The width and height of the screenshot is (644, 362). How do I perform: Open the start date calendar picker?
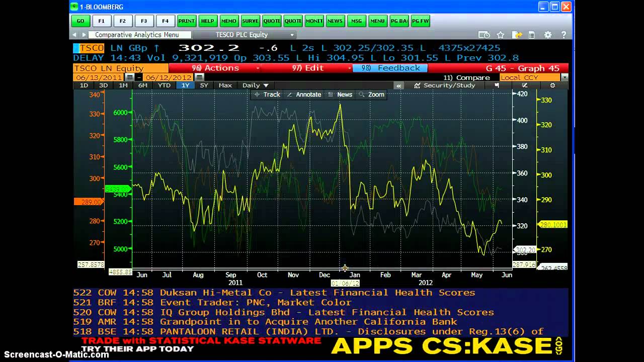point(130,77)
